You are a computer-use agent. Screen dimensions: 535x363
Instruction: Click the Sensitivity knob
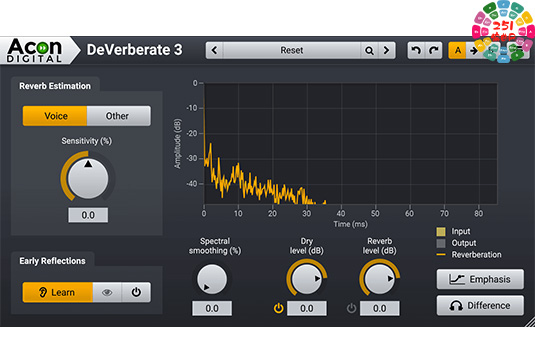click(x=88, y=178)
